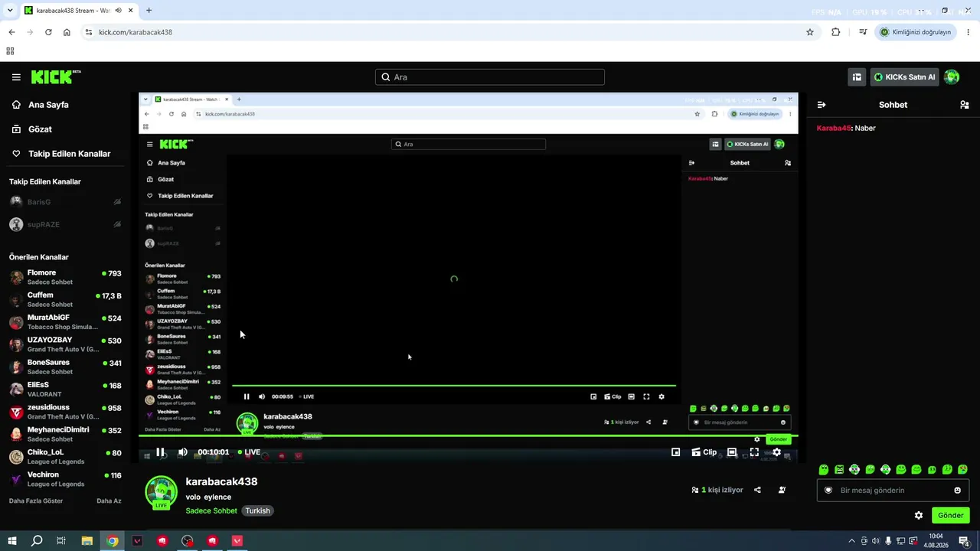
Task: Open MeyhaneciDimitri channel in sidebar
Action: [x=65, y=434]
